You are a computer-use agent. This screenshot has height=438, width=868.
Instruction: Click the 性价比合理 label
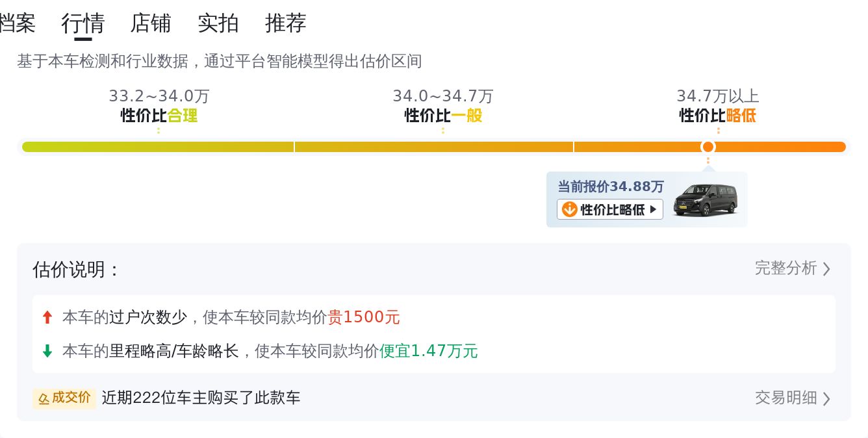click(x=159, y=116)
